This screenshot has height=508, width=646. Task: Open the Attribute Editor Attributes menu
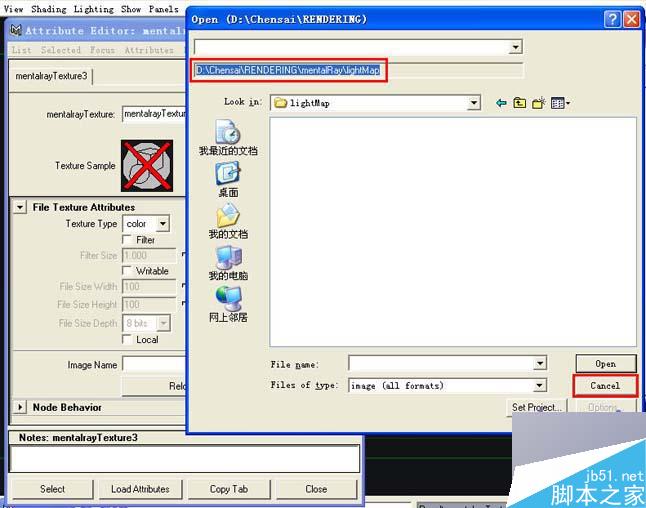click(x=149, y=50)
